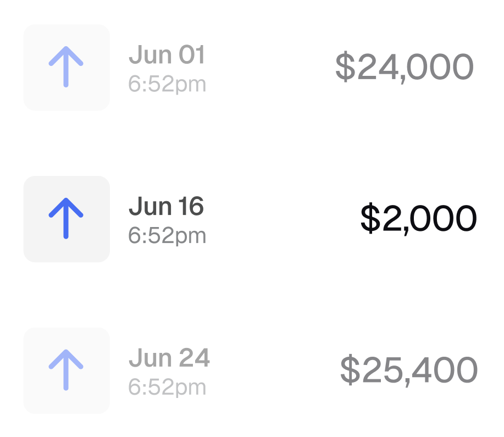504x437 pixels.
Task: Open the $24,000 transaction amount
Action: [404, 67]
